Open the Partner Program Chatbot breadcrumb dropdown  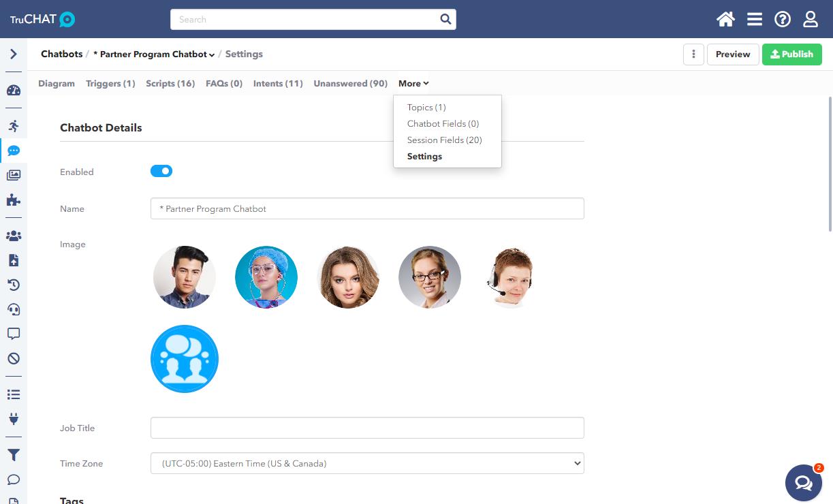pos(154,54)
